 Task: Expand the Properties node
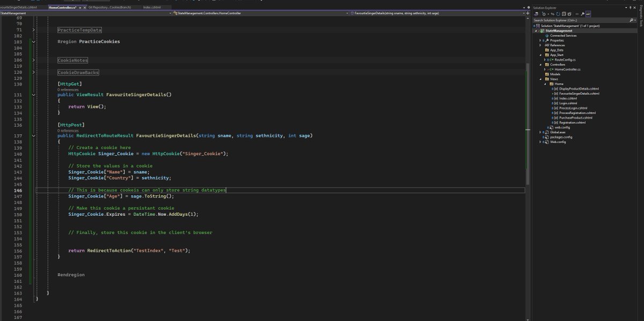[x=541, y=40]
